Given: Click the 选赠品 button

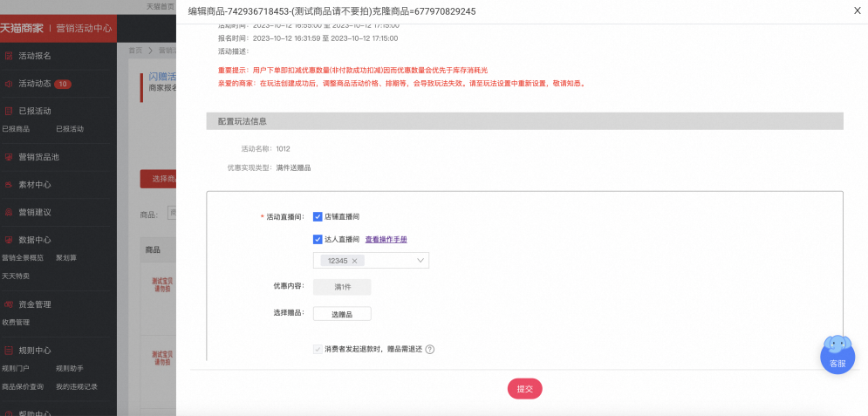Looking at the screenshot, I should tap(342, 314).
